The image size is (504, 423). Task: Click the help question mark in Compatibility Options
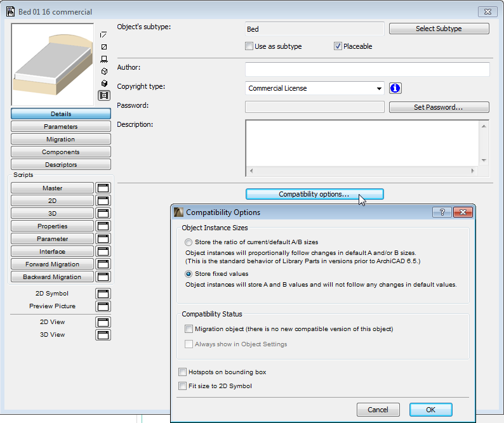coord(442,212)
